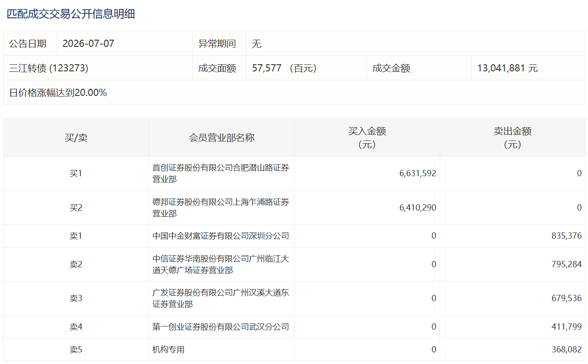The image size is (588, 364).
Task: Click sell amount 835,376
Action: tap(567, 236)
